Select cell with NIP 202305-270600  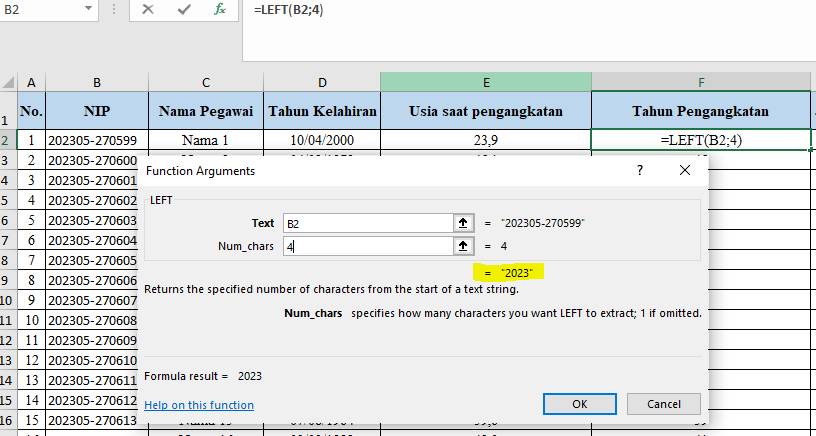point(93,160)
